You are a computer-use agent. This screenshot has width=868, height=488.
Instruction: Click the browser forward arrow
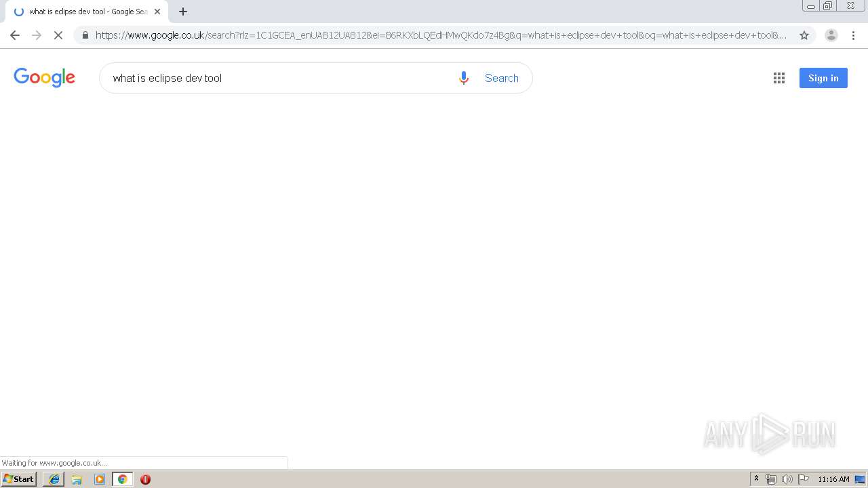coord(37,35)
